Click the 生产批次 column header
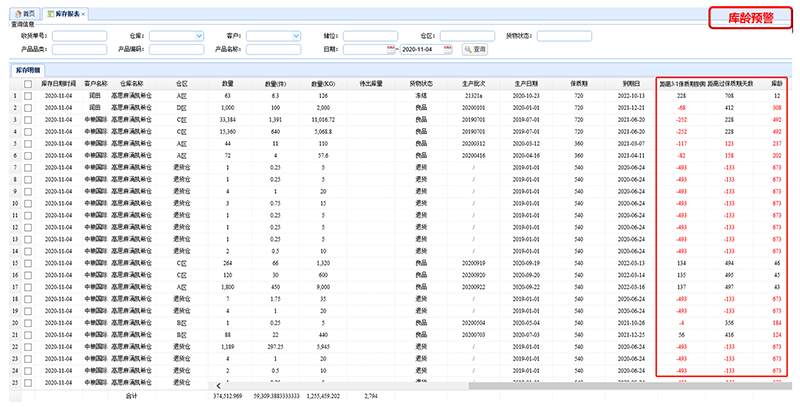 474,84
